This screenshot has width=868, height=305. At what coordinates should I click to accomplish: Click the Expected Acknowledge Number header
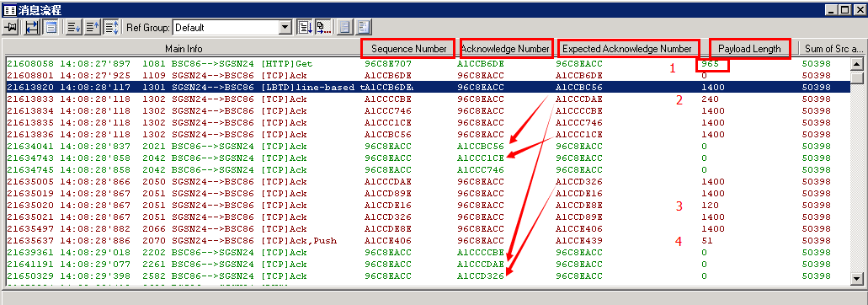(x=626, y=49)
